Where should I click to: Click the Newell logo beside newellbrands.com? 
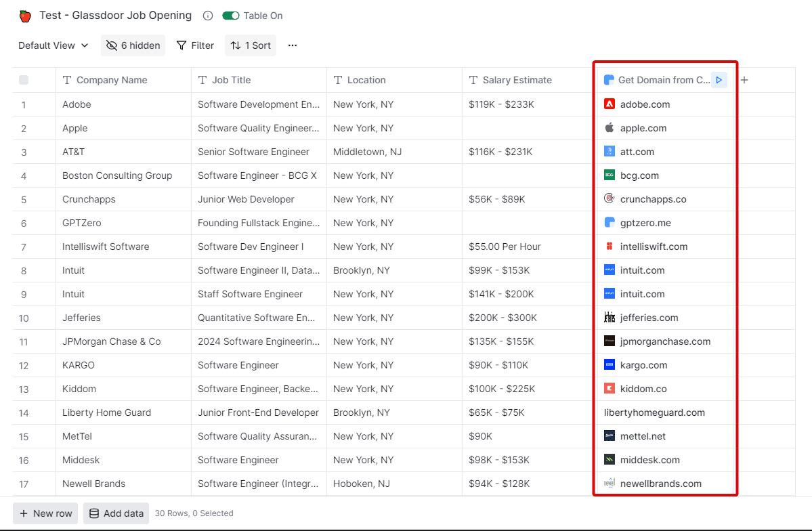click(610, 484)
